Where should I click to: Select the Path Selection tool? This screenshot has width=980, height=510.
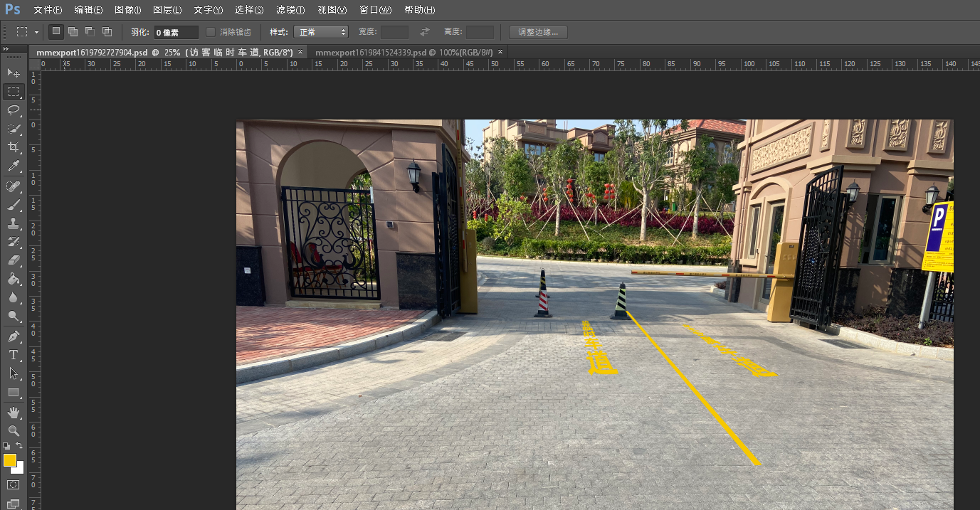14,373
